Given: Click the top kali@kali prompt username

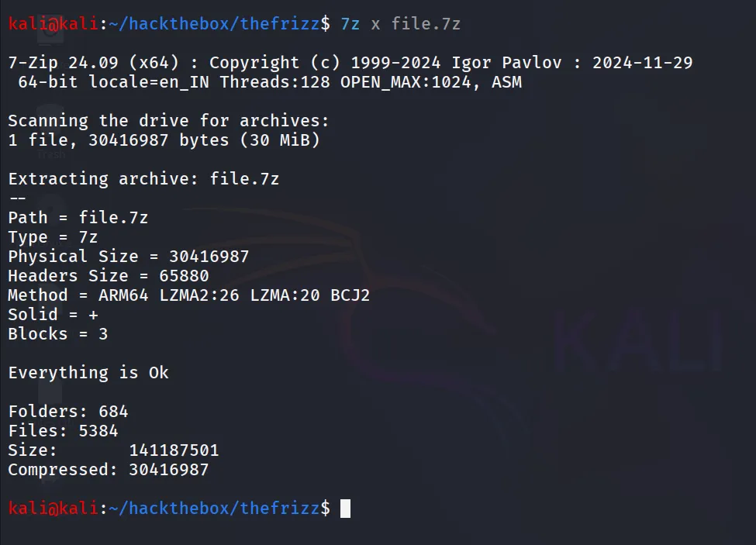Looking at the screenshot, I should pos(54,23).
